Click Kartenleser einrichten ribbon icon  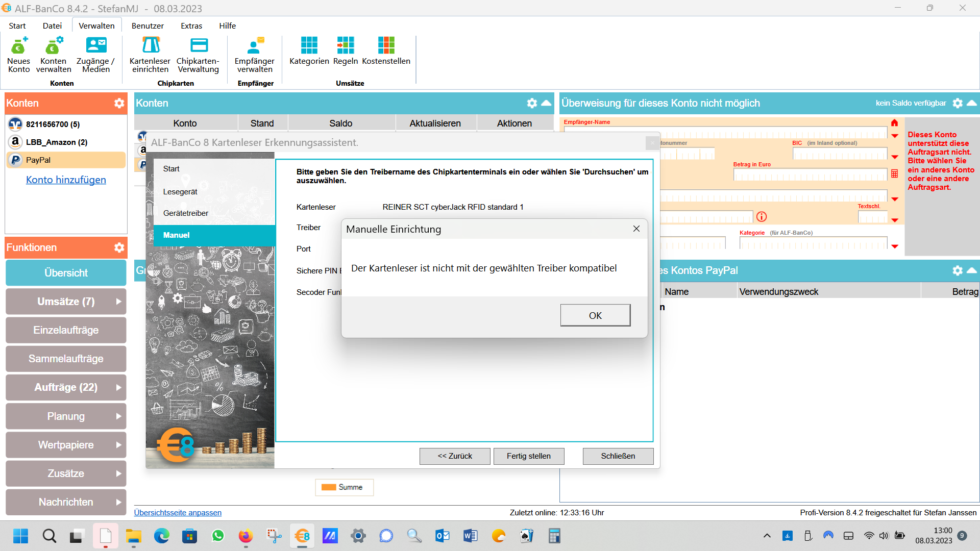(x=150, y=55)
